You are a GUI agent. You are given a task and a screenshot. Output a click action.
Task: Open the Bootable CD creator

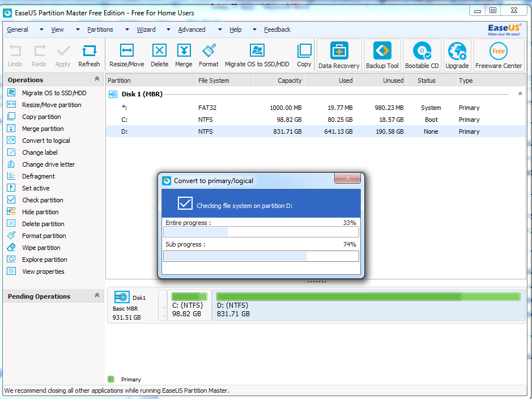pyautogui.click(x=422, y=55)
